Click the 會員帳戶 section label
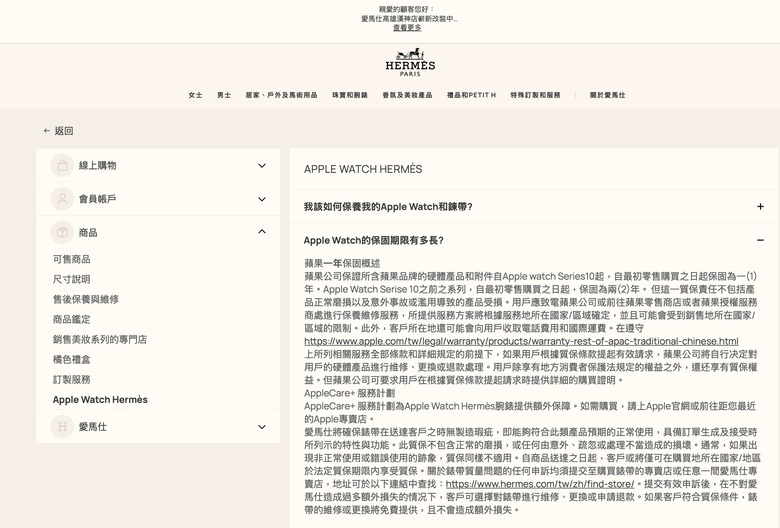The width and height of the screenshot is (780, 528). [x=98, y=199]
